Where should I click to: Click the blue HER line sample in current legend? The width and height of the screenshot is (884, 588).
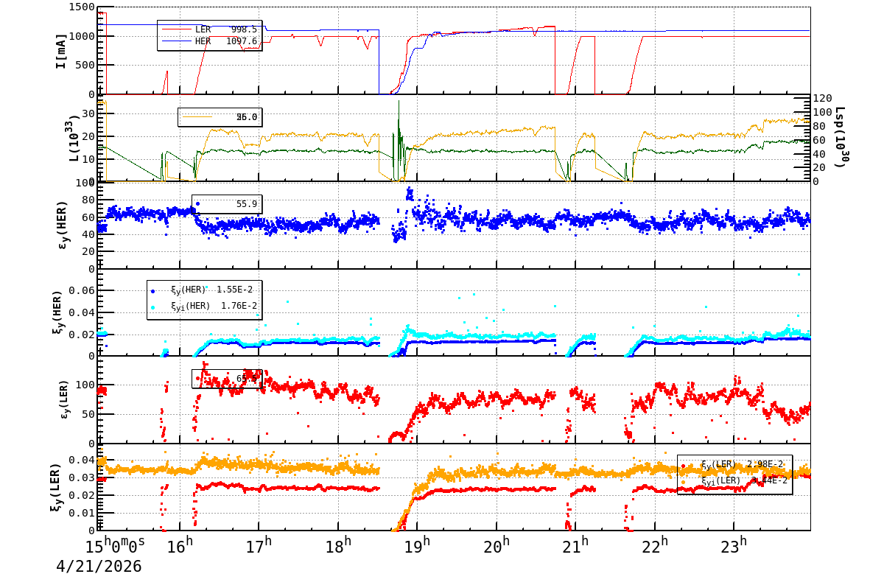[176, 41]
